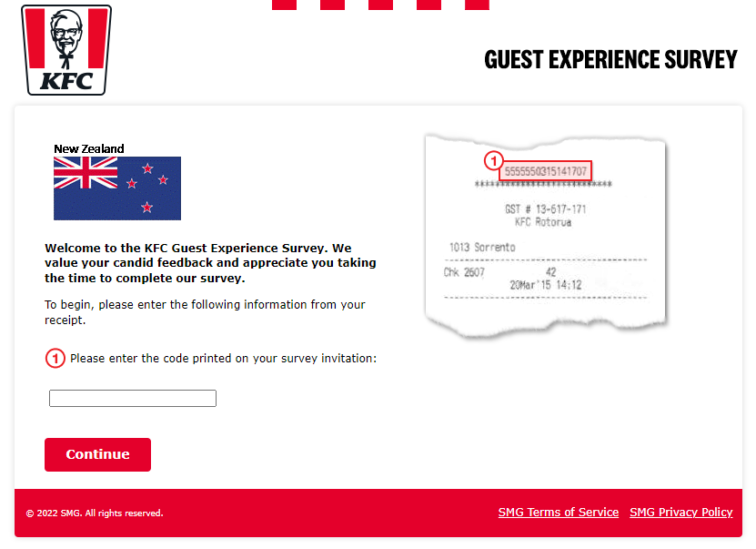The image size is (756, 549).
Task: Click the bold welcome message paragraph
Action: pos(210,263)
